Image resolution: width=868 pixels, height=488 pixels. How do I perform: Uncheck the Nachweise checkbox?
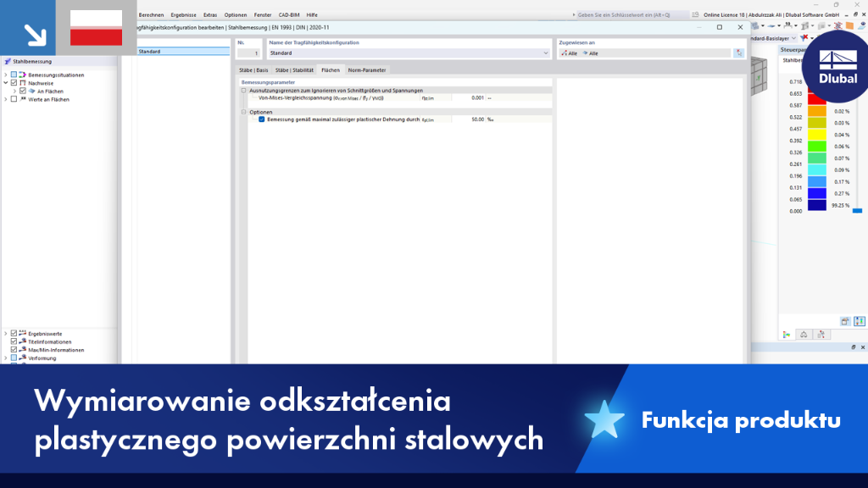click(x=14, y=83)
